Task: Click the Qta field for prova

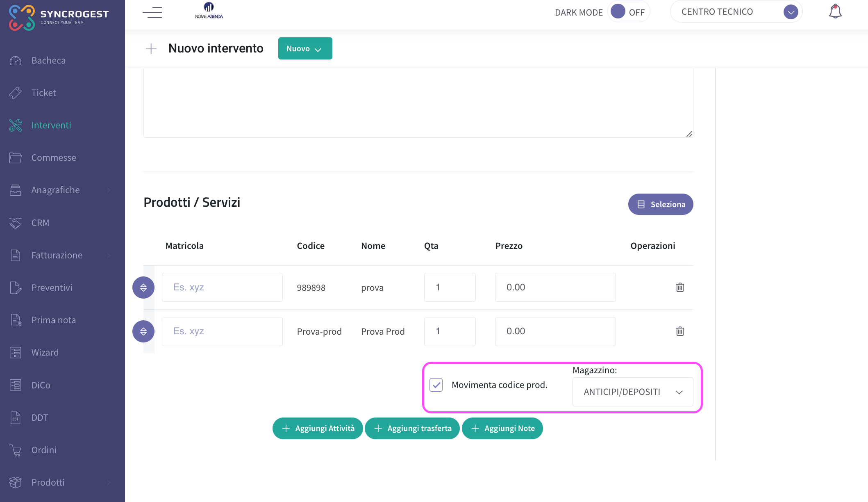Action: (x=450, y=287)
